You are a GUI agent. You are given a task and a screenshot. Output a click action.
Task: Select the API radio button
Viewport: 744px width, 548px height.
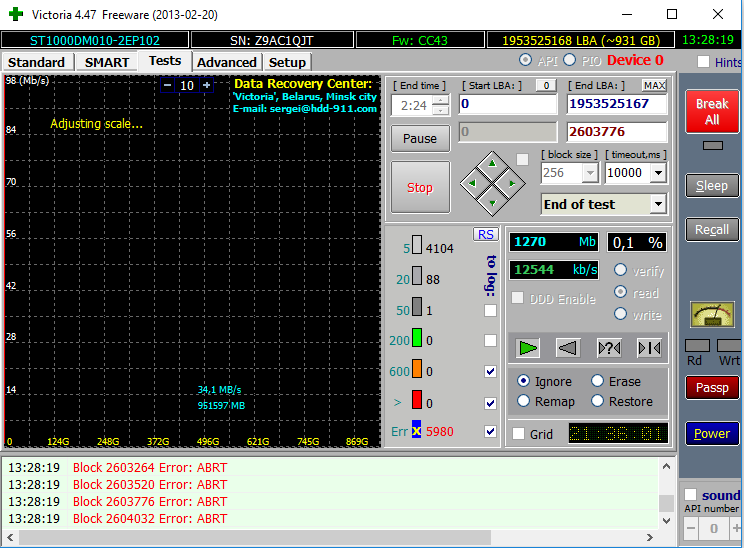pyautogui.click(x=525, y=60)
